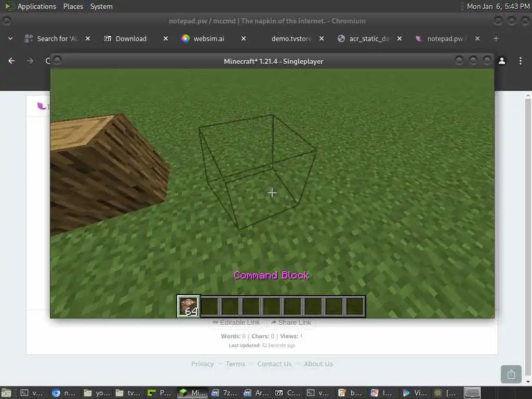
Task: Open the "yo..." folder taskbar entry
Action: [x=96, y=393]
